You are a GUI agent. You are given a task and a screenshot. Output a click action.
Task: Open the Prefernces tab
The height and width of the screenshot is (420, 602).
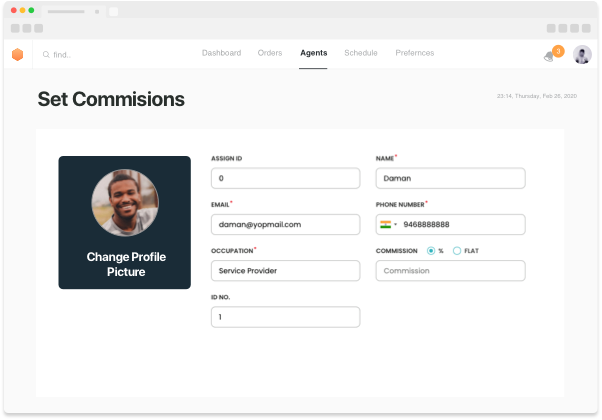(415, 53)
